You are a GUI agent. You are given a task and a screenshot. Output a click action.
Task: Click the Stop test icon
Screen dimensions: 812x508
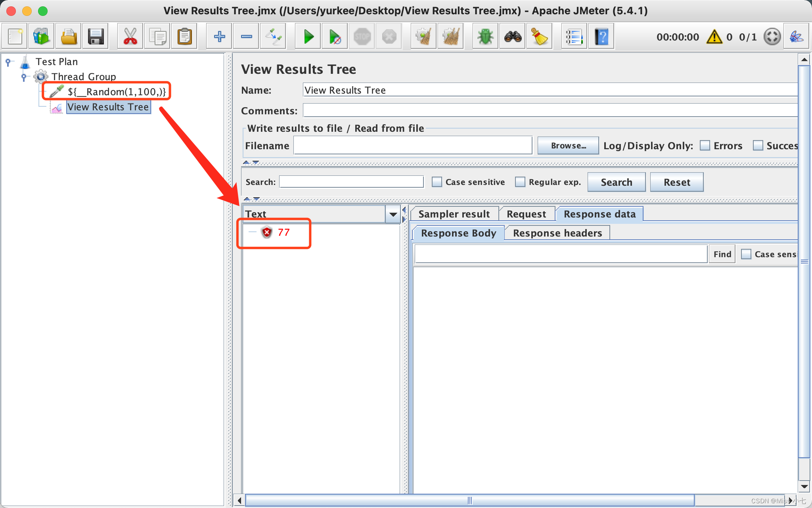pyautogui.click(x=362, y=37)
